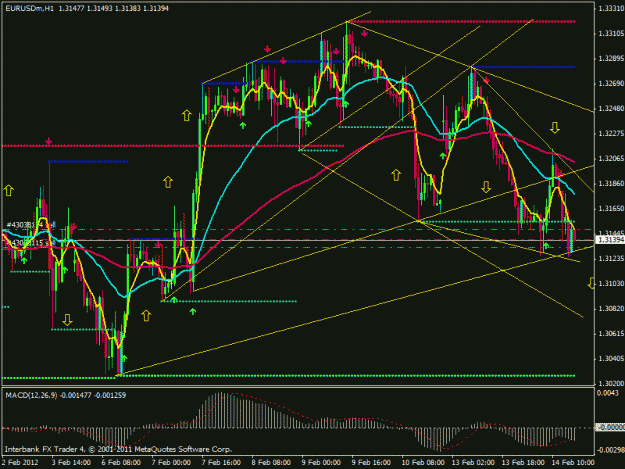Click the 1.30200 price axis label
The width and height of the screenshot is (625, 469).
[611, 383]
